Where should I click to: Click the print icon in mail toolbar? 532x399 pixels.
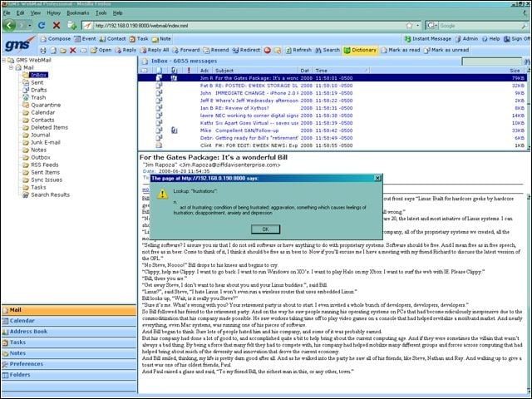pyautogui.click(x=43, y=50)
